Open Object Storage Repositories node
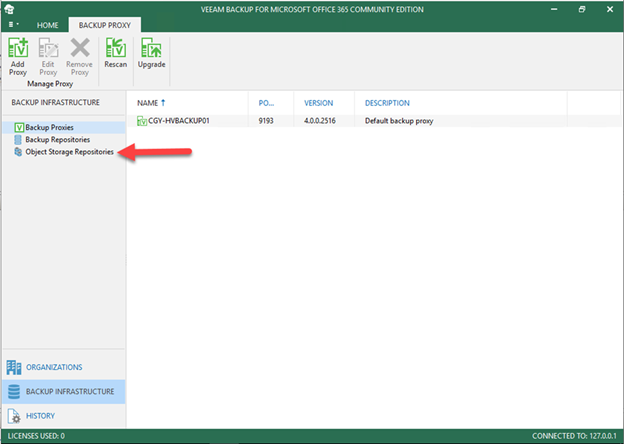Screen dimensions: 624x444 point(70,152)
